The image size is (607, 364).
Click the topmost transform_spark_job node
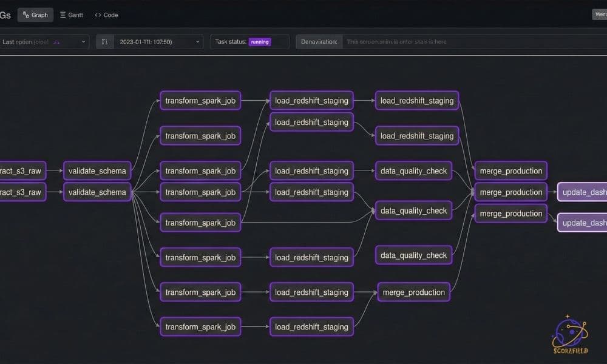point(200,100)
